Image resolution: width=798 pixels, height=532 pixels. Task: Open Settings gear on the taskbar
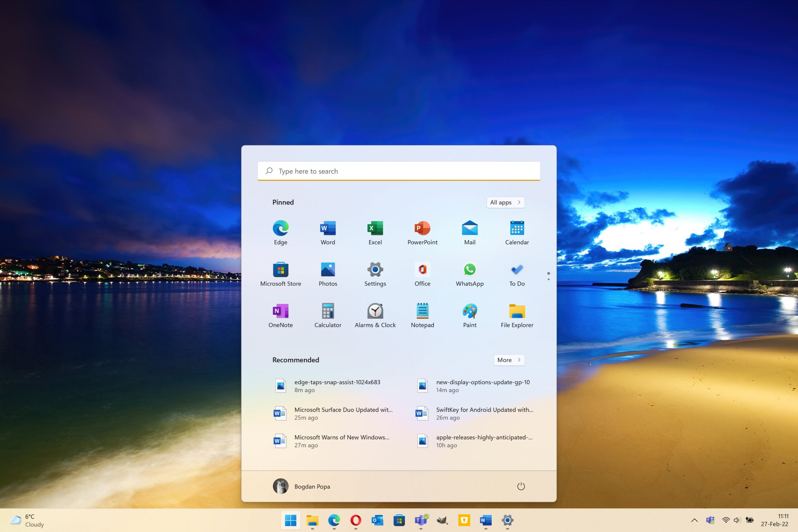[507, 520]
